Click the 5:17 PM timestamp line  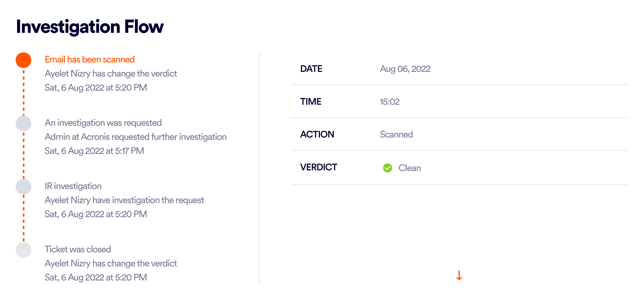pyautogui.click(x=94, y=151)
